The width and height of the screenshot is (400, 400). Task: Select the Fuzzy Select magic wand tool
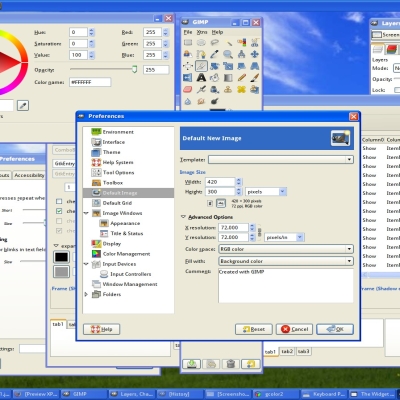click(228, 43)
